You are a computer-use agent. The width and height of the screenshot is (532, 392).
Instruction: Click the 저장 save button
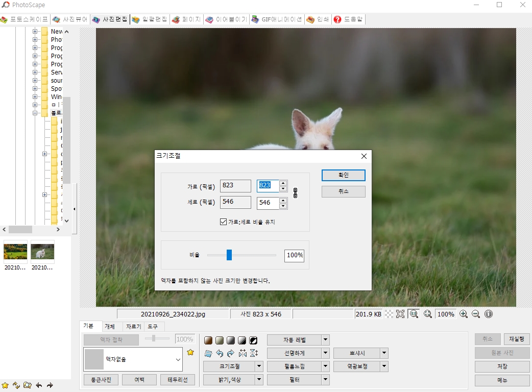[502, 366]
